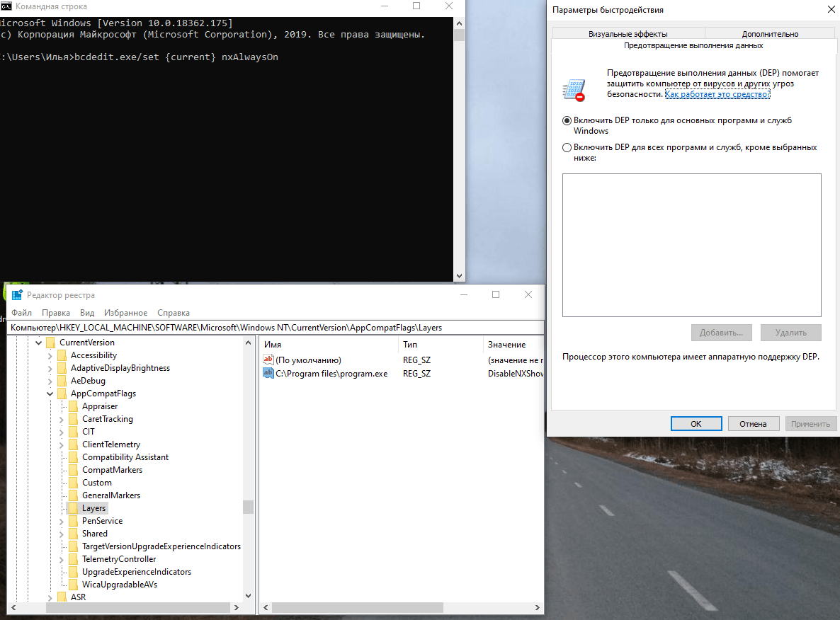This screenshot has width=840, height=620.
Task: Collapse the AppCompatFlags tree node
Action: [50, 394]
